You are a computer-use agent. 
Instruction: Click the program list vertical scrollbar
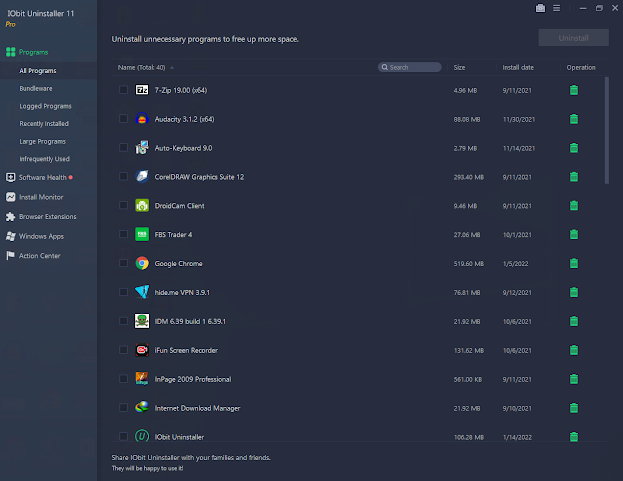pyautogui.click(x=606, y=131)
